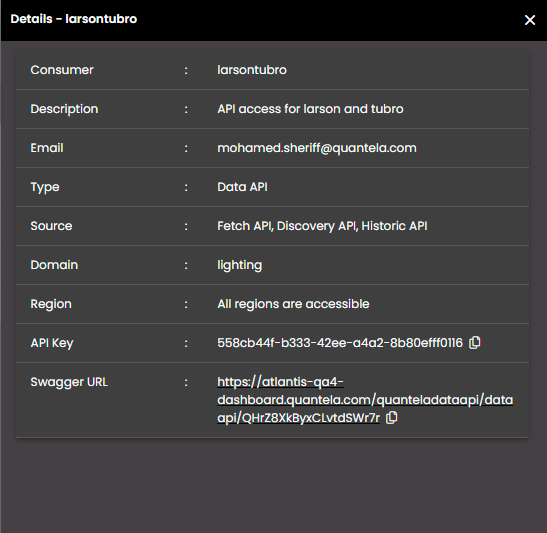Select the type value 'Data API'

click(242, 187)
